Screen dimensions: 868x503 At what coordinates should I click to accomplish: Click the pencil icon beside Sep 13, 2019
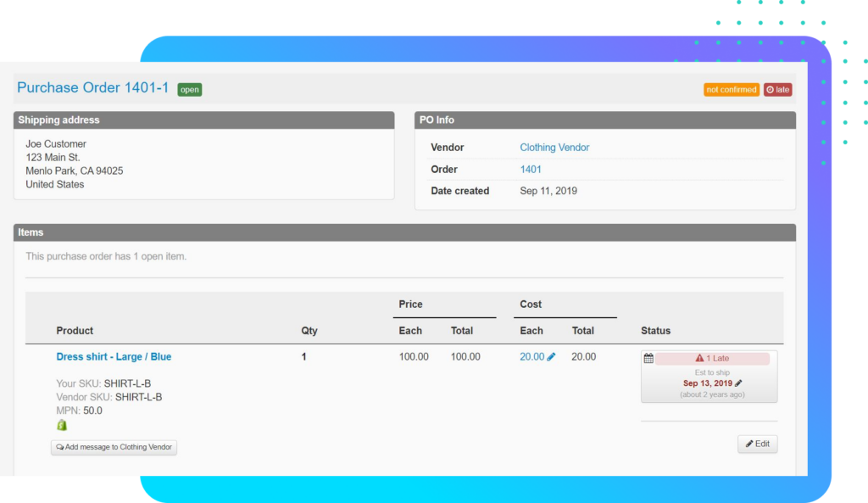coord(738,383)
